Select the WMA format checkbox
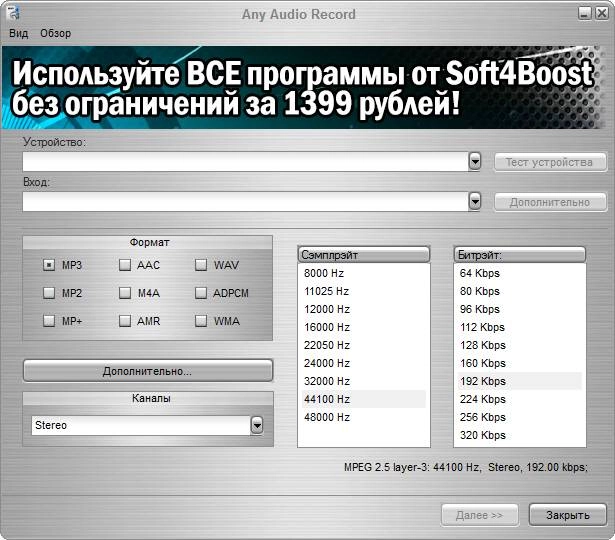 (201, 321)
